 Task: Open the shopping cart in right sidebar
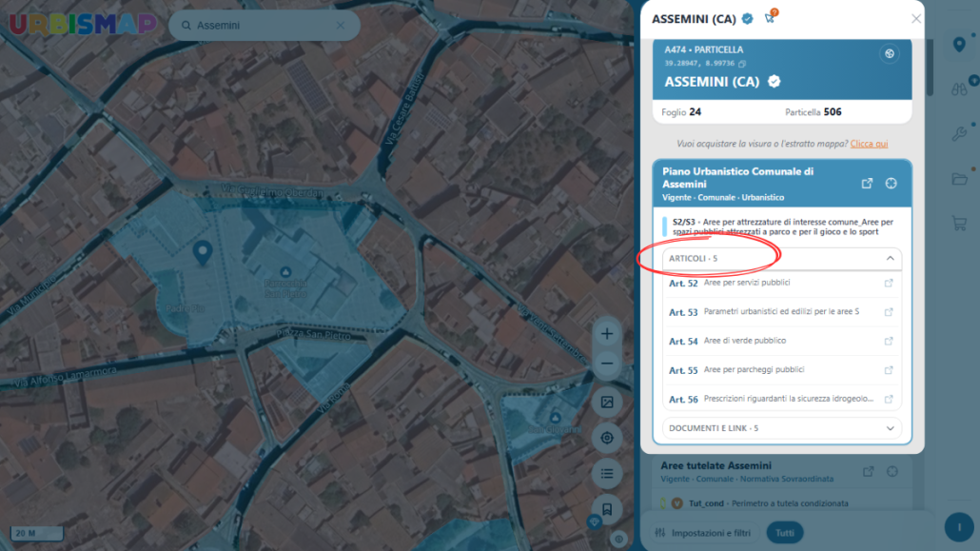959,224
